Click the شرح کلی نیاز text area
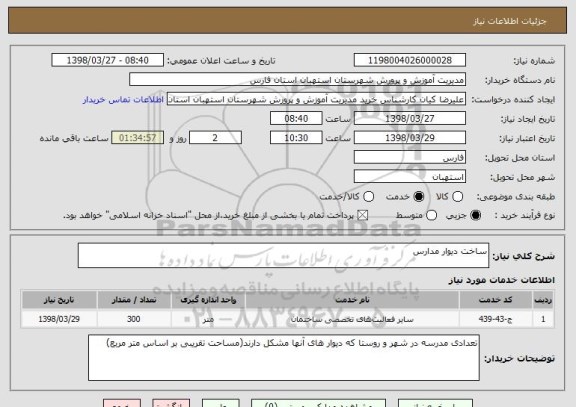 click(283, 255)
